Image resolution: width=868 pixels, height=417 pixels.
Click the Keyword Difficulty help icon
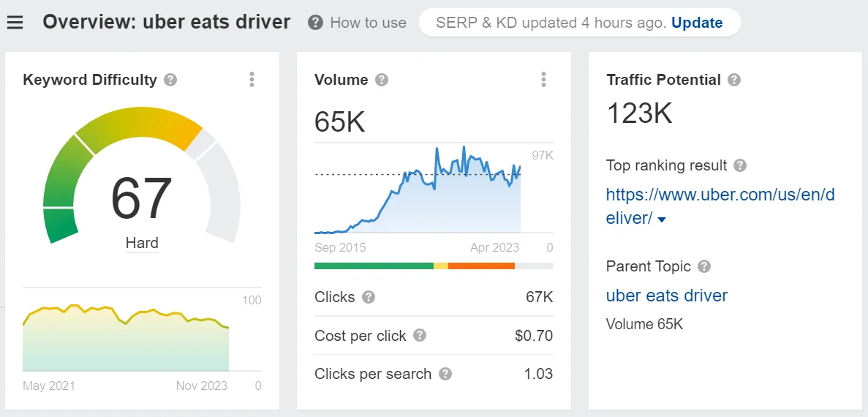[170, 80]
